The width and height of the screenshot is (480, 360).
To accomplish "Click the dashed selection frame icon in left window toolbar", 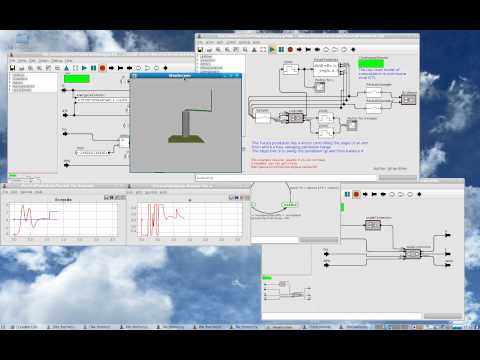I will click(75, 68).
